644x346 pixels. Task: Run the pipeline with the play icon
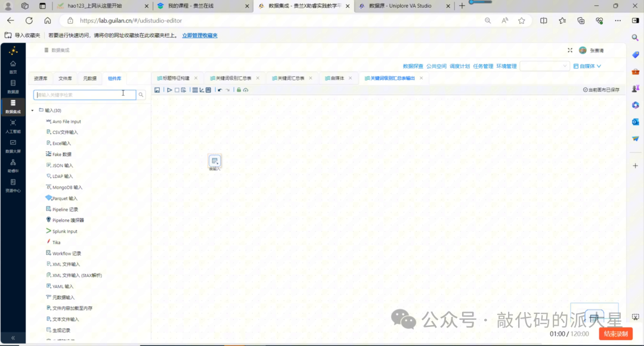pyautogui.click(x=169, y=90)
